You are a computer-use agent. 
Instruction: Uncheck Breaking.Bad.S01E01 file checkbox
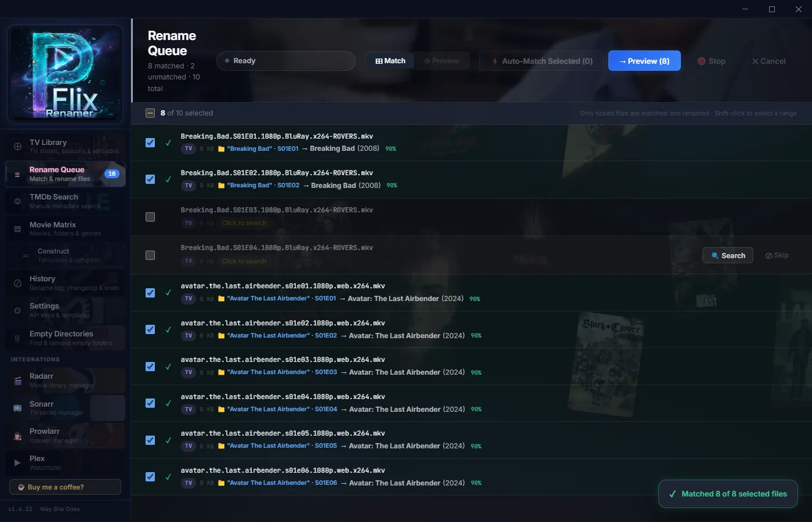(150, 143)
